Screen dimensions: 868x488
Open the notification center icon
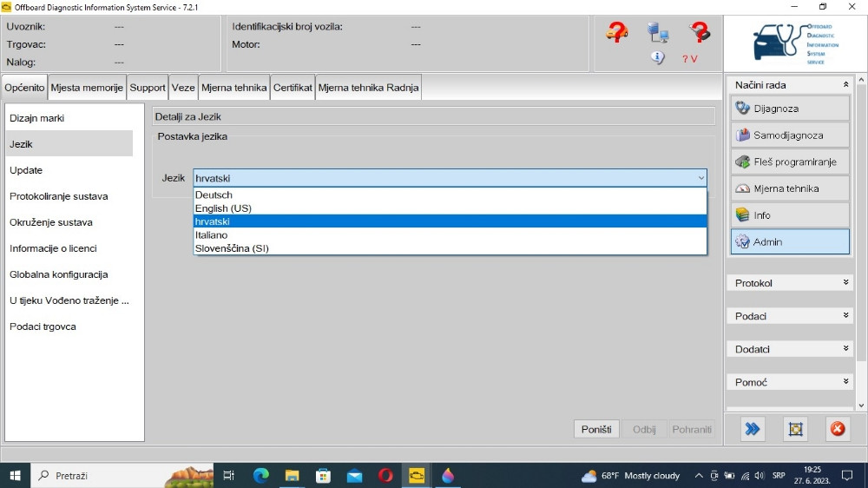click(847, 476)
